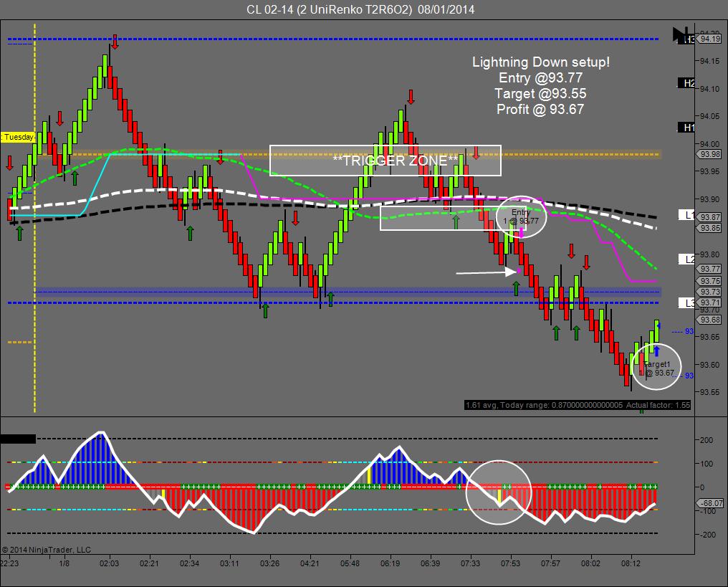Click the 'Entry @93.77' annotation line
Viewport: 728px width, 587px height.
(x=540, y=78)
